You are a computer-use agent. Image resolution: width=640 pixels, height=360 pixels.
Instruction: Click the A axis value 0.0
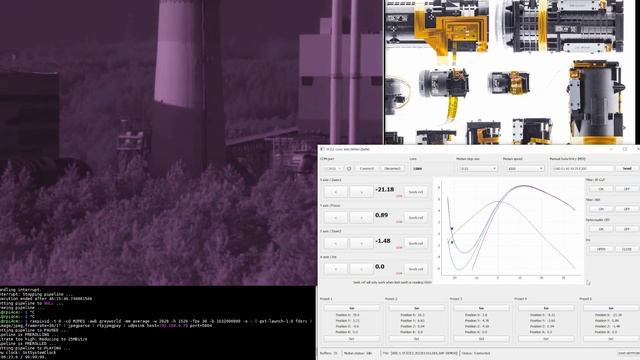380,267
